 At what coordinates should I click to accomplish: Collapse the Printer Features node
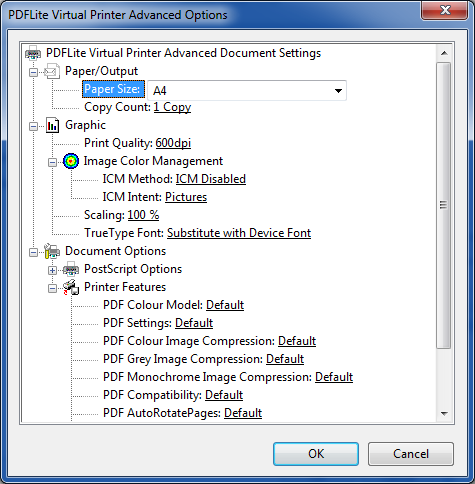click(x=52, y=288)
